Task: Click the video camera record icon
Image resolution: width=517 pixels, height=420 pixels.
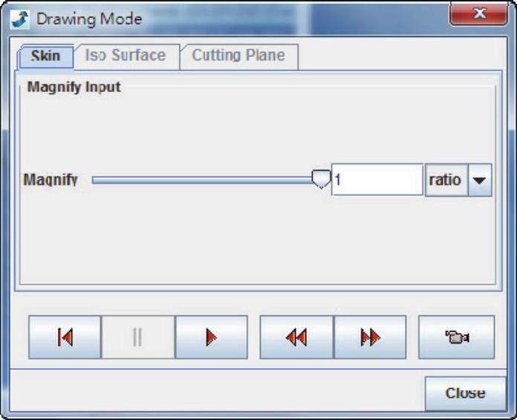Action: 456,338
